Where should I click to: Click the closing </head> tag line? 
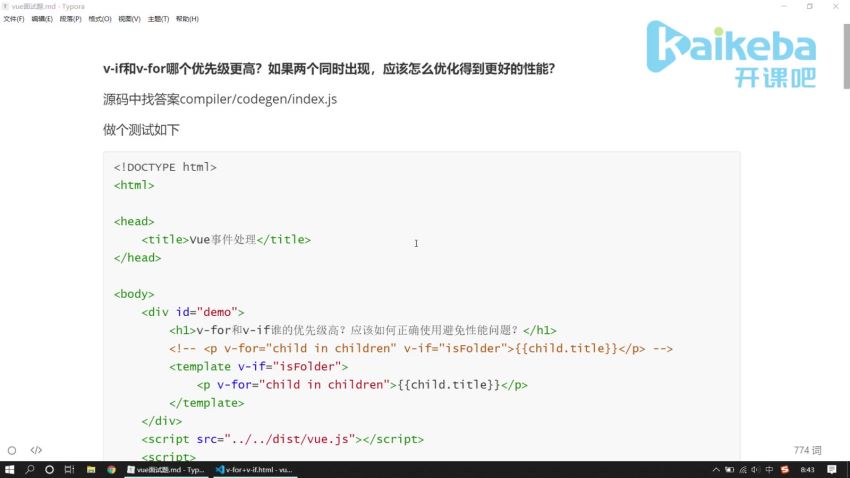point(137,258)
